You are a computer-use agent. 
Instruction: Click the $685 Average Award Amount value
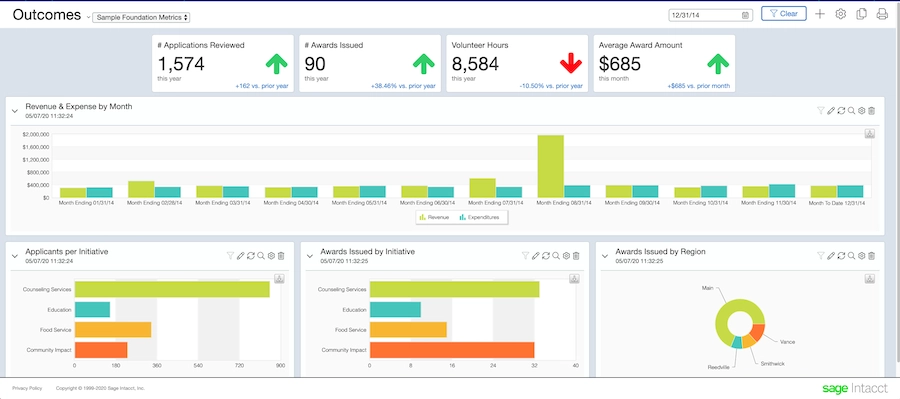620,64
